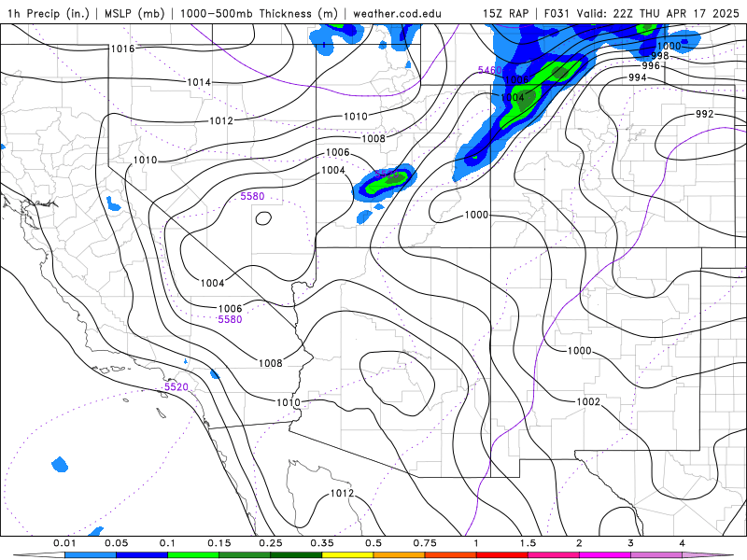Click the 1.5 legend value

[528, 543]
